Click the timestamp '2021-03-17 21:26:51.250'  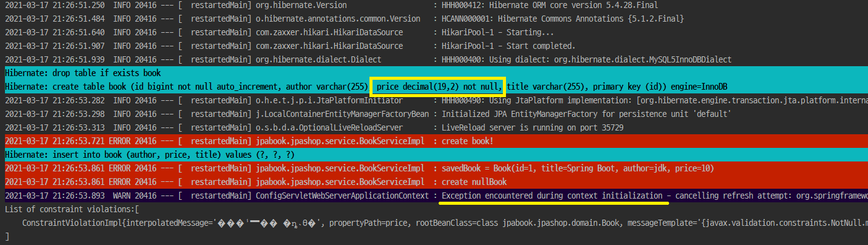point(54,5)
